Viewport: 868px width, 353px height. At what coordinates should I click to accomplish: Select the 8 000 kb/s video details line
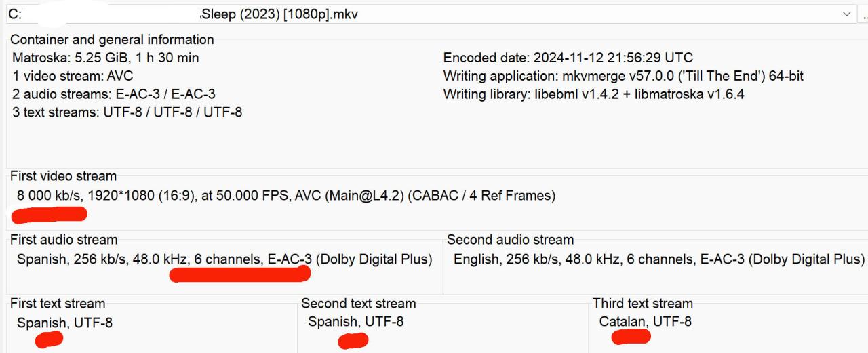point(285,196)
